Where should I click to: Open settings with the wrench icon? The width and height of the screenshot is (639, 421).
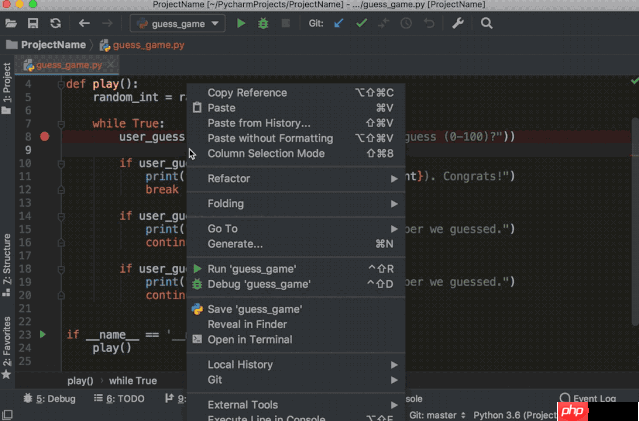coord(458,23)
